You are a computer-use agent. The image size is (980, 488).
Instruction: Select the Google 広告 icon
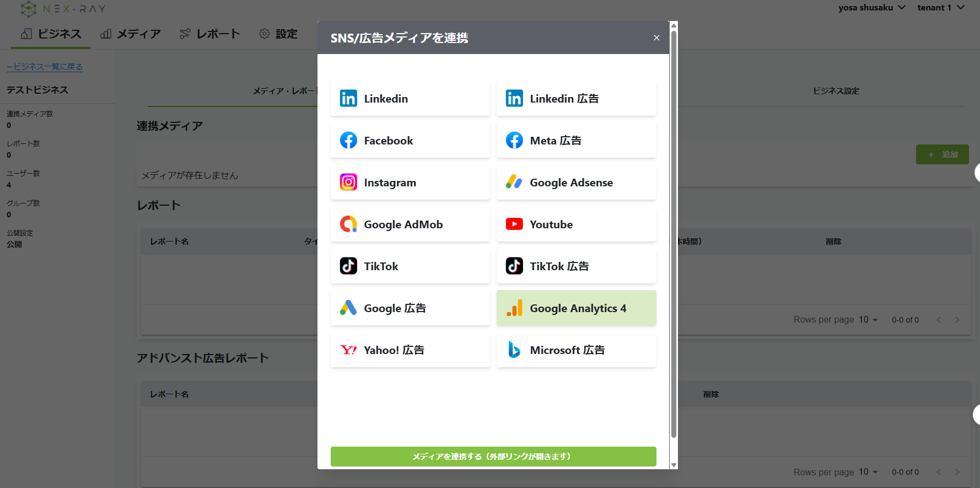pos(348,308)
